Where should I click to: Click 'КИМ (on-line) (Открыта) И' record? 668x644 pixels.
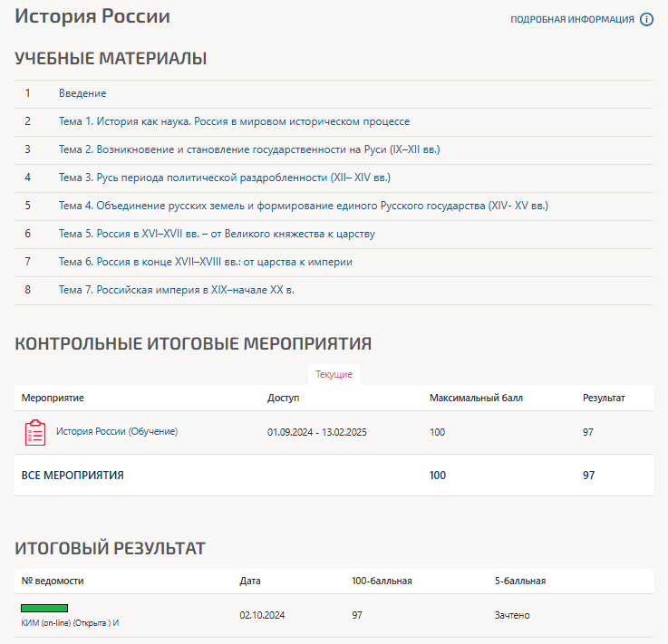(70, 623)
